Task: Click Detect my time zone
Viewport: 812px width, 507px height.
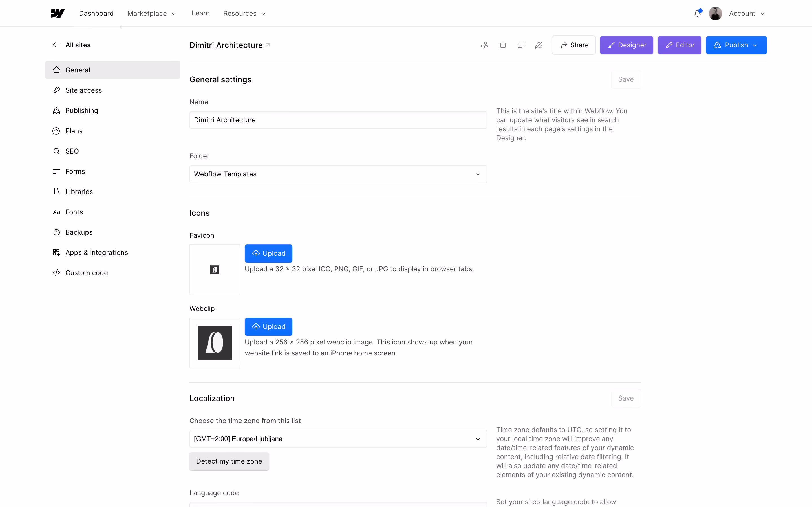Action: 229,461
